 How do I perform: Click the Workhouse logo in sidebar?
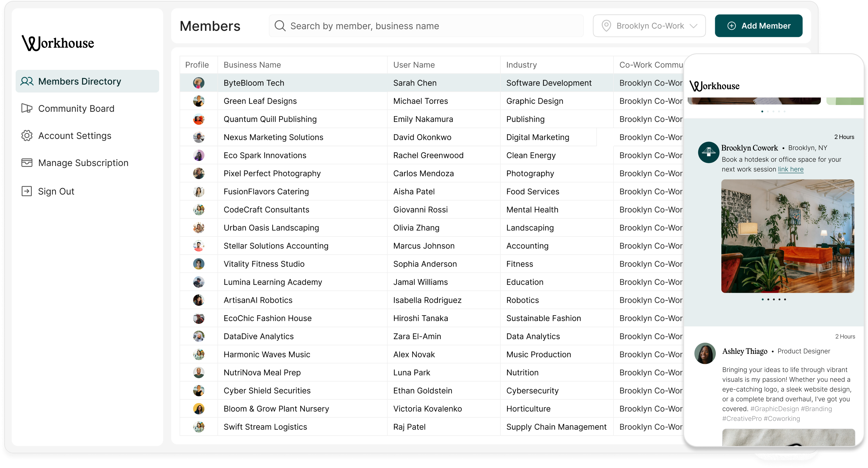point(58,43)
